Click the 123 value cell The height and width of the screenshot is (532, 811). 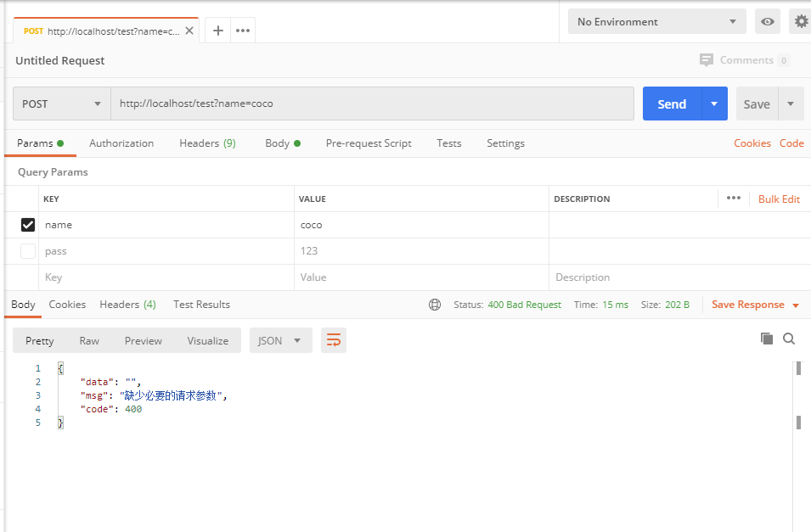click(421, 251)
